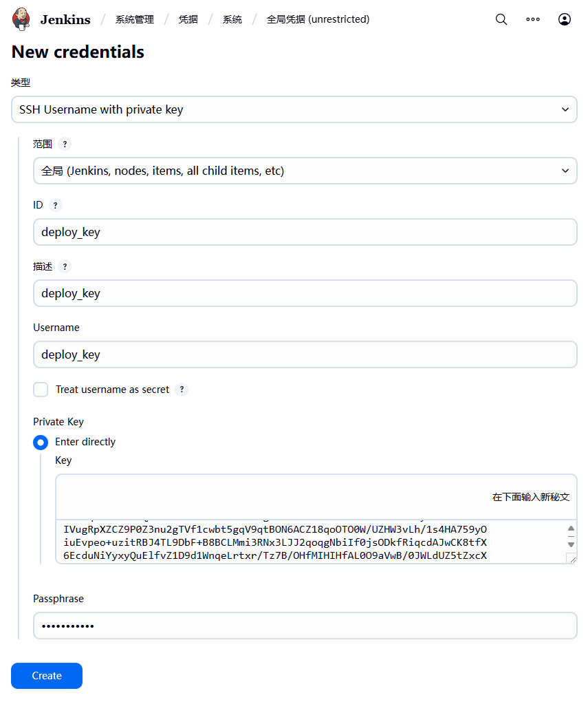Open the search magnifier icon
The width and height of the screenshot is (588, 702).
[501, 19]
